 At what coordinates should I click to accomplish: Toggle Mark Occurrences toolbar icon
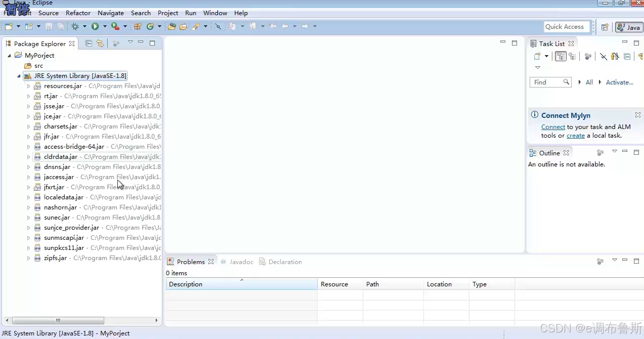click(218, 26)
